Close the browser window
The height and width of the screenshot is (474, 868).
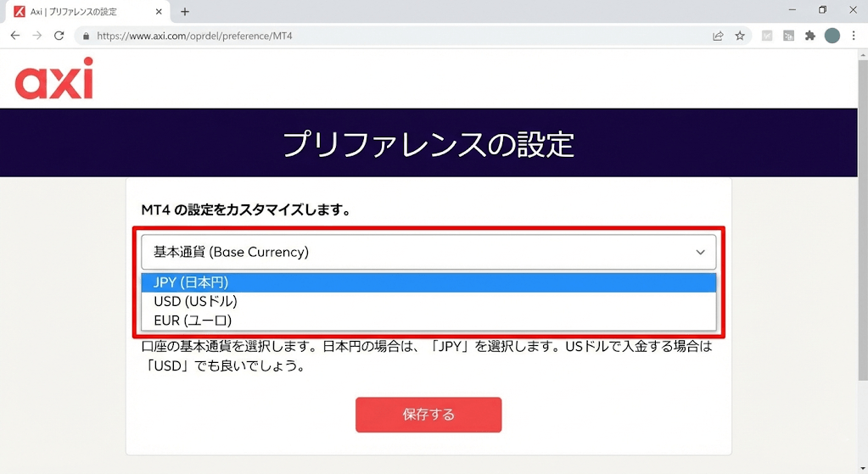coord(853,10)
